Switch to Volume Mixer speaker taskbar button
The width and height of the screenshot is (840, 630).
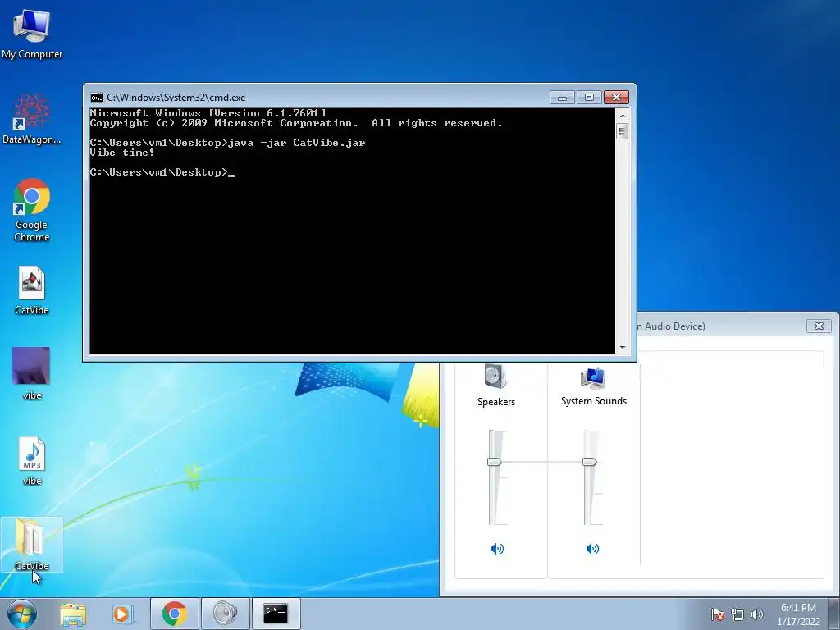click(x=225, y=614)
